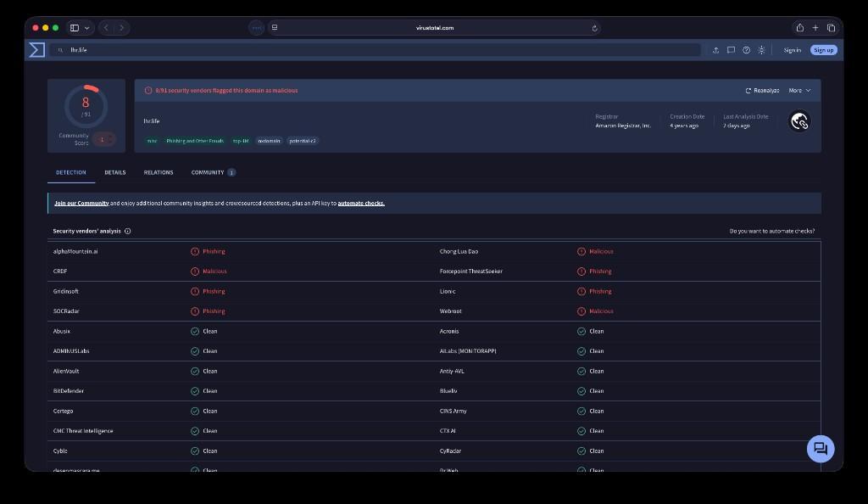Click the Clean check icon for Acronis
This screenshot has height=504, width=868.
pyautogui.click(x=581, y=331)
